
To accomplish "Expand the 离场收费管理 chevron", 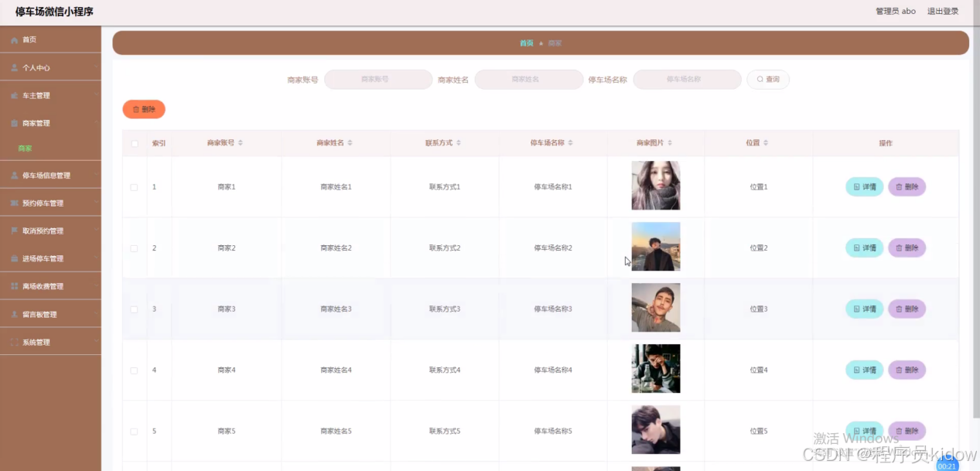I will (x=96, y=286).
